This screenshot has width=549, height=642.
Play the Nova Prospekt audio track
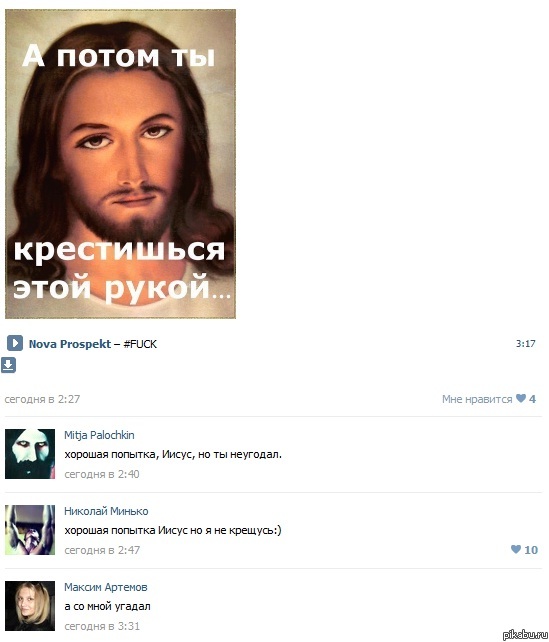click(x=15, y=343)
